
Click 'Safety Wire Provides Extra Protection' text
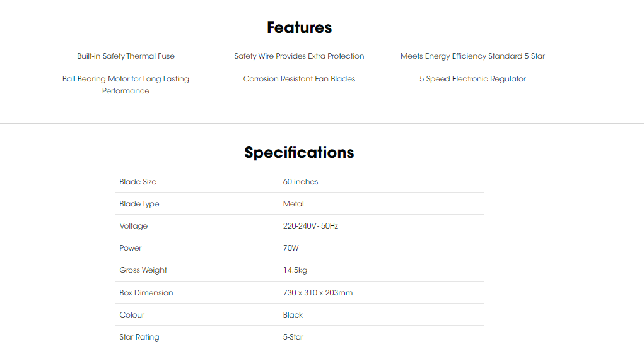[x=299, y=56]
